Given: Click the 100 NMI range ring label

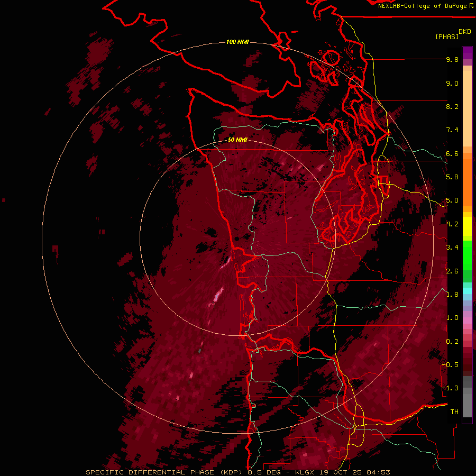Looking at the screenshot, I should click(237, 42).
